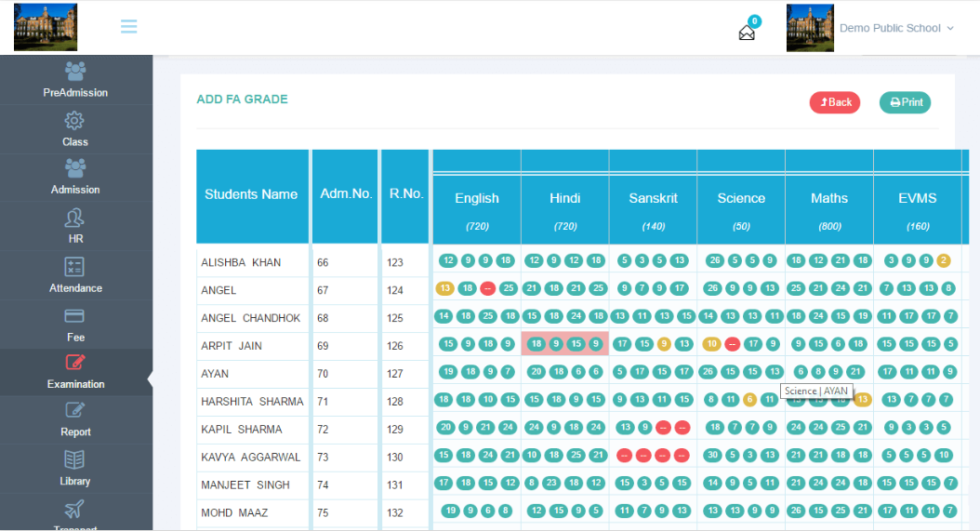This screenshot has height=531, width=980.
Task: Toggle the hamburger sidebar menu
Action: pyautogui.click(x=129, y=27)
